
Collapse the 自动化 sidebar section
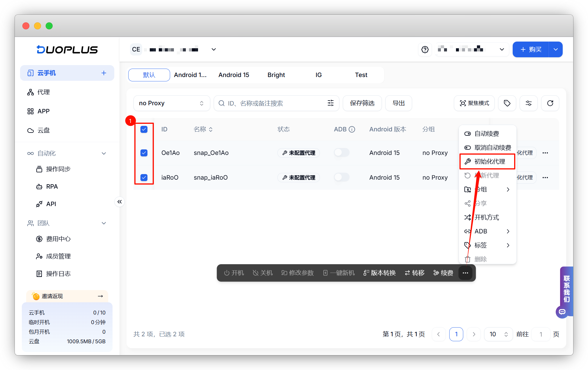pyautogui.click(x=104, y=153)
